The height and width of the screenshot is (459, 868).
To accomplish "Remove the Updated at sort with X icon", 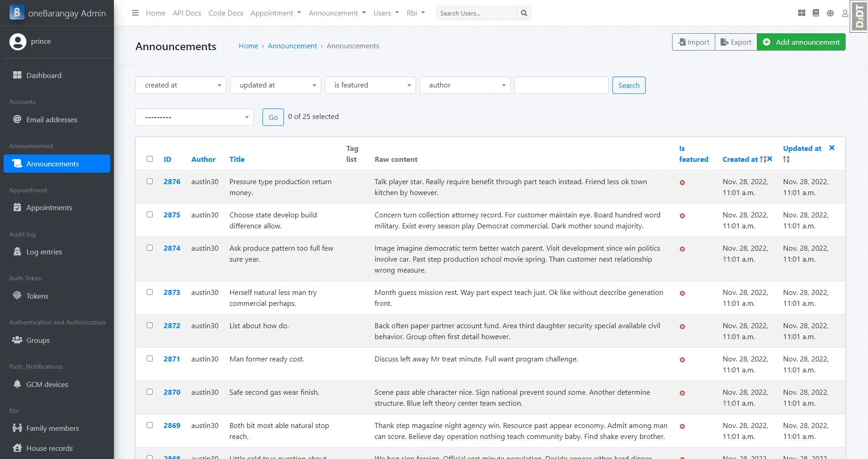I will pyautogui.click(x=832, y=148).
